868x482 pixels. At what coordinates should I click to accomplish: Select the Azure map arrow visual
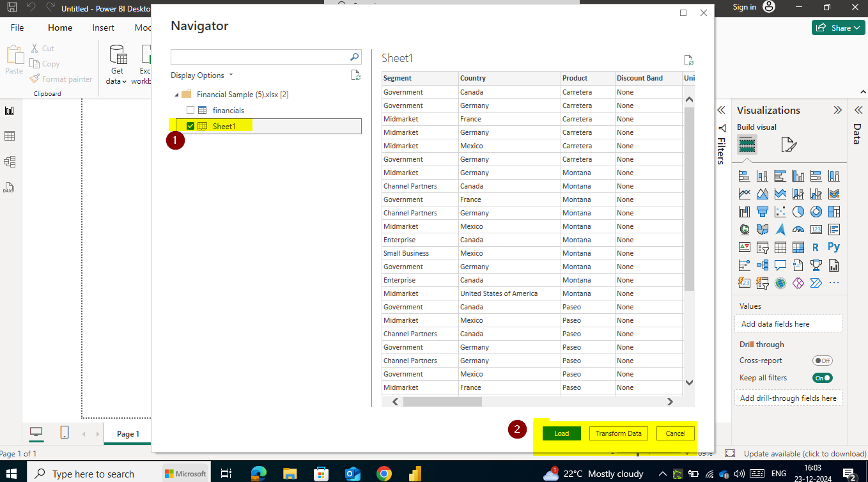point(780,229)
